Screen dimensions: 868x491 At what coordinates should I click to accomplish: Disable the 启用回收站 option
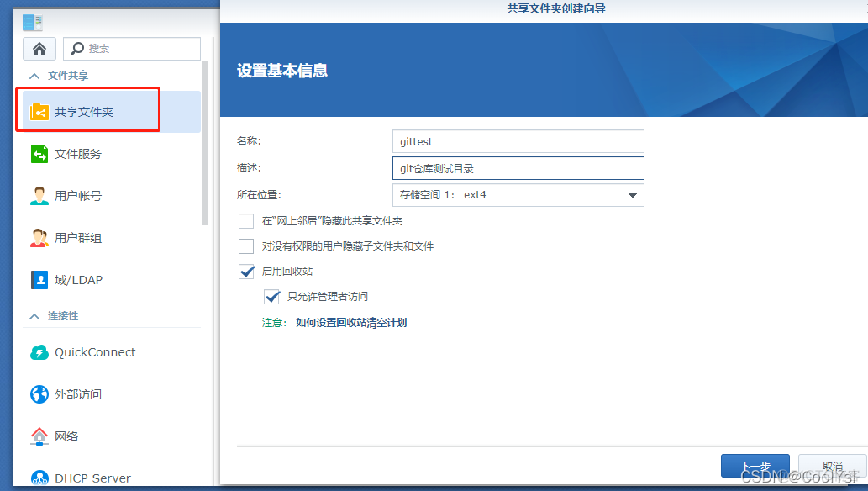[x=247, y=272]
